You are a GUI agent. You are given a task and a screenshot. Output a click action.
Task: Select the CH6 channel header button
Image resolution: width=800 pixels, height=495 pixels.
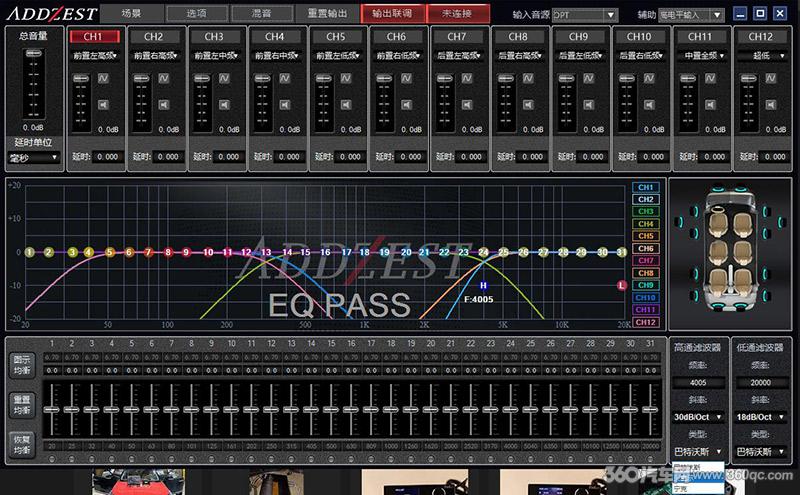[396, 37]
